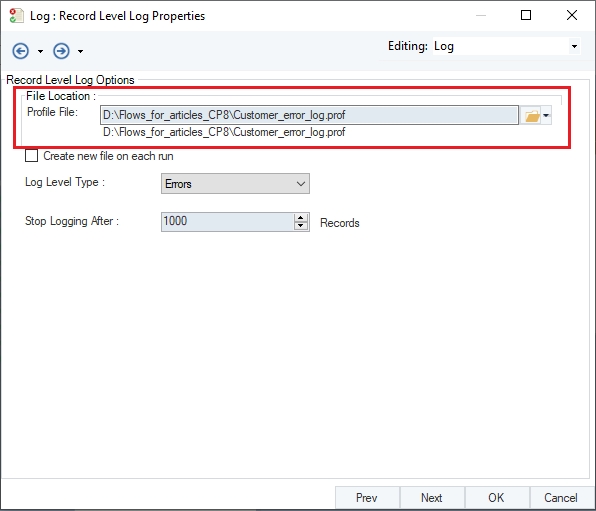Click the Prev button

pos(367,498)
